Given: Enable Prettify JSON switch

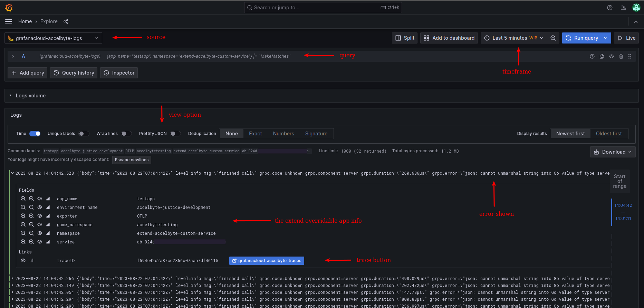Looking at the screenshot, I should click(x=175, y=134).
